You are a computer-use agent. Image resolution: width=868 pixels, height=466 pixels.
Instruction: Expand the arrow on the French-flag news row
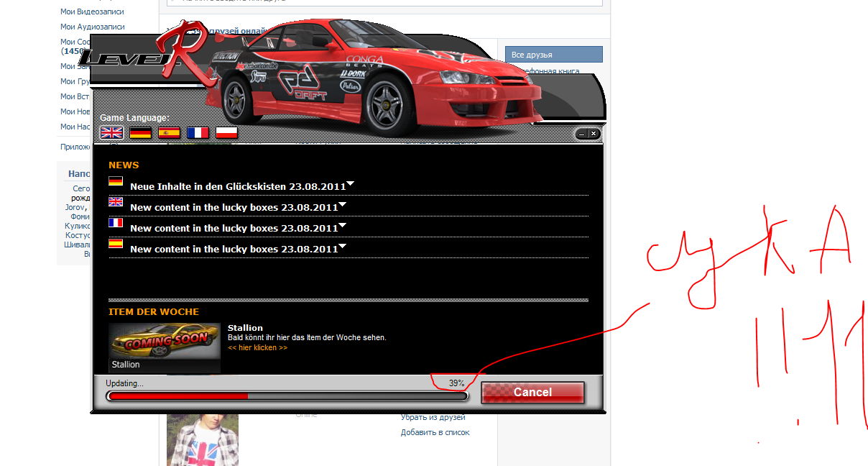pyautogui.click(x=343, y=226)
